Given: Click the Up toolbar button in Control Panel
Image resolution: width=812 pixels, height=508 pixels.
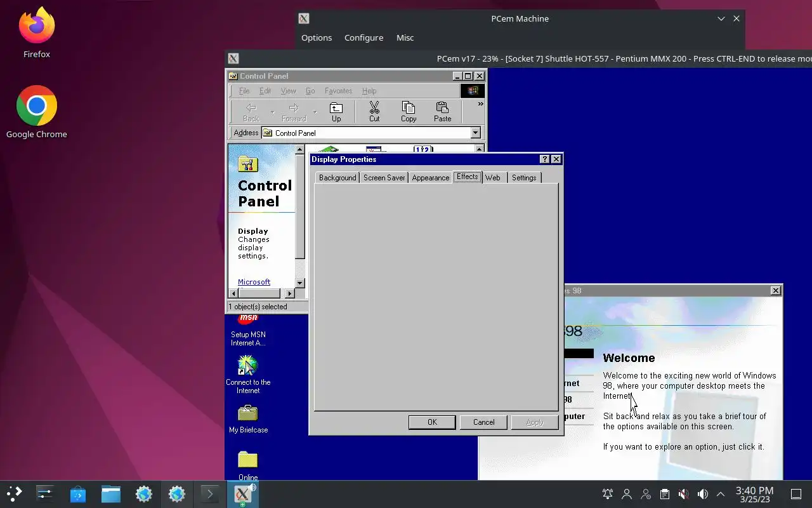Looking at the screenshot, I should (x=336, y=112).
